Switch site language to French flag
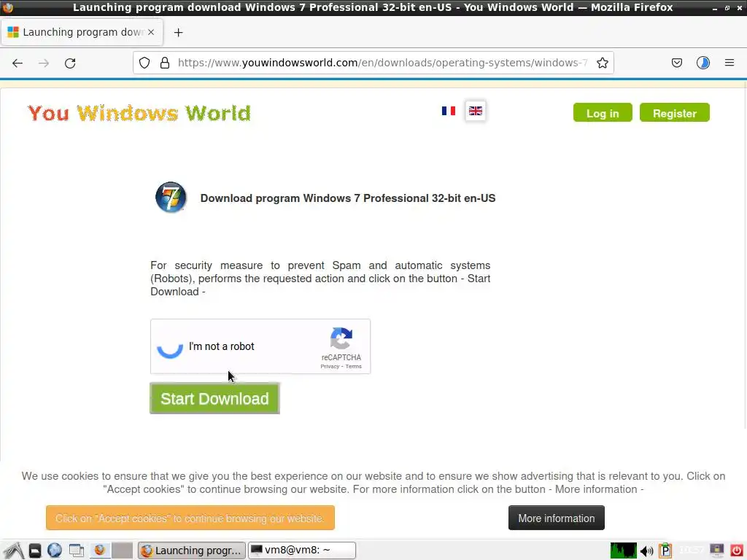 click(x=449, y=111)
